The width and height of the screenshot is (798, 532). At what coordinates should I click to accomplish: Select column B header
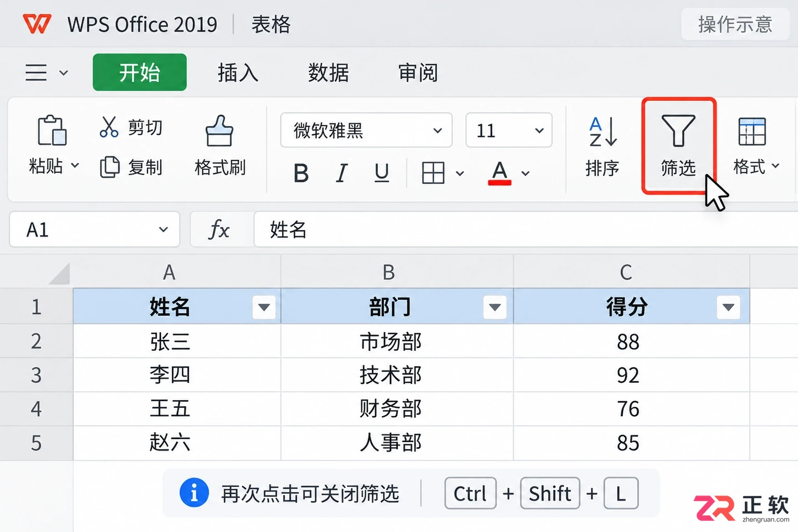[x=397, y=272]
